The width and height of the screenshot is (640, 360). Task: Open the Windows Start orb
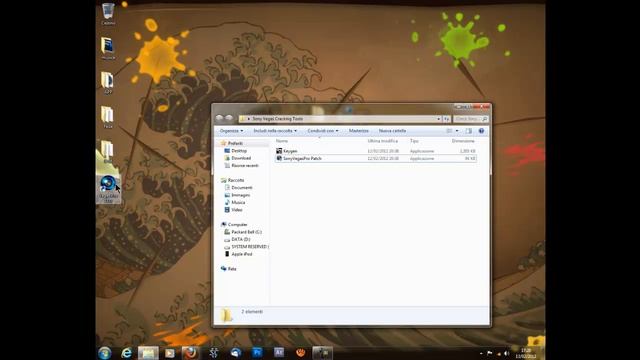pyautogui.click(x=105, y=353)
